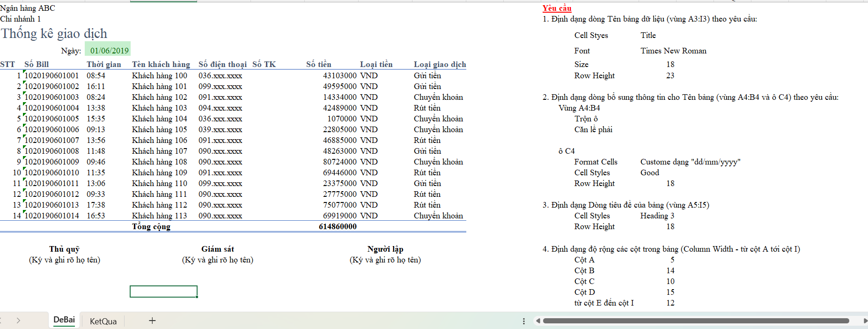Select the time cell 16:11

point(96,86)
